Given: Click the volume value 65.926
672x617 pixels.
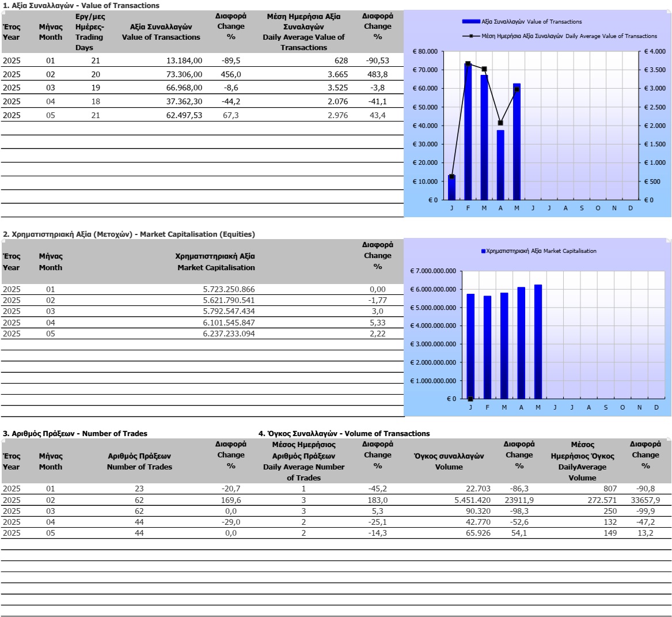Looking at the screenshot, I should click(x=478, y=533).
